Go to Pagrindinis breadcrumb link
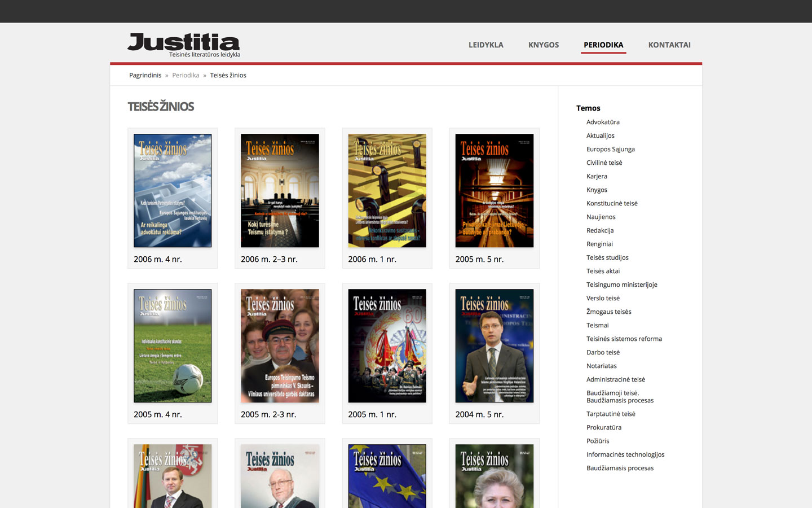This screenshot has width=812, height=508. [x=145, y=75]
